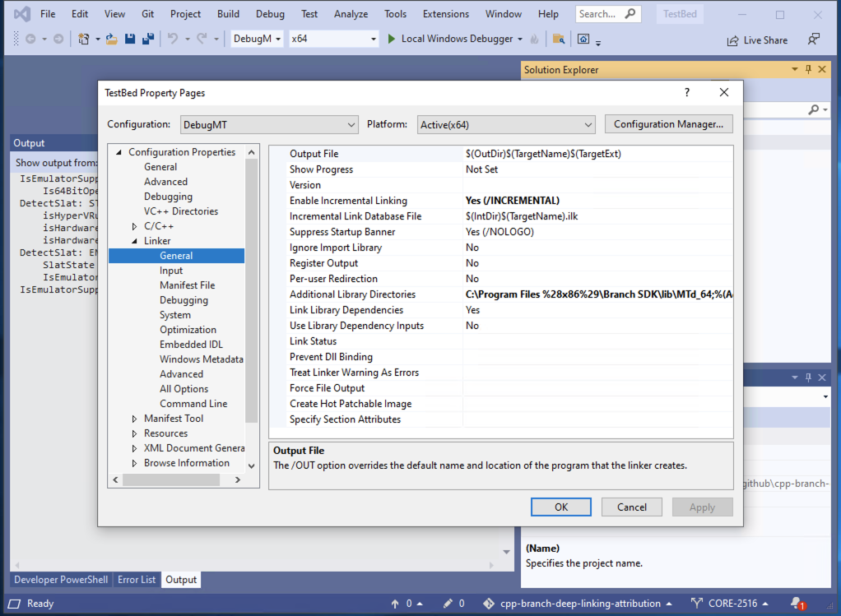Image resolution: width=841 pixels, height=616 pixels.
Task: Click the save file icon
Action: pyautogui.click(x=130, y=39)
